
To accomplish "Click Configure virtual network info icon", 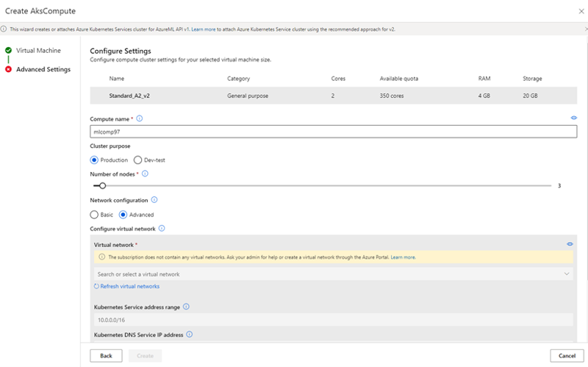I will tap(162, 229).
